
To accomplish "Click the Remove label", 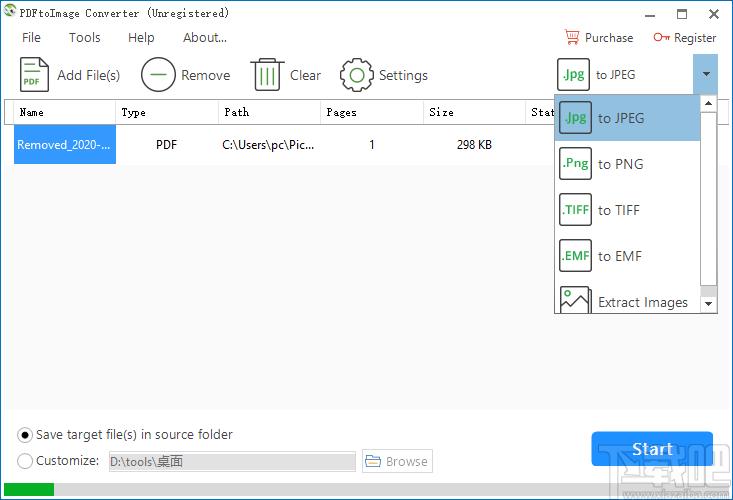I will click(x=206, y=75).
